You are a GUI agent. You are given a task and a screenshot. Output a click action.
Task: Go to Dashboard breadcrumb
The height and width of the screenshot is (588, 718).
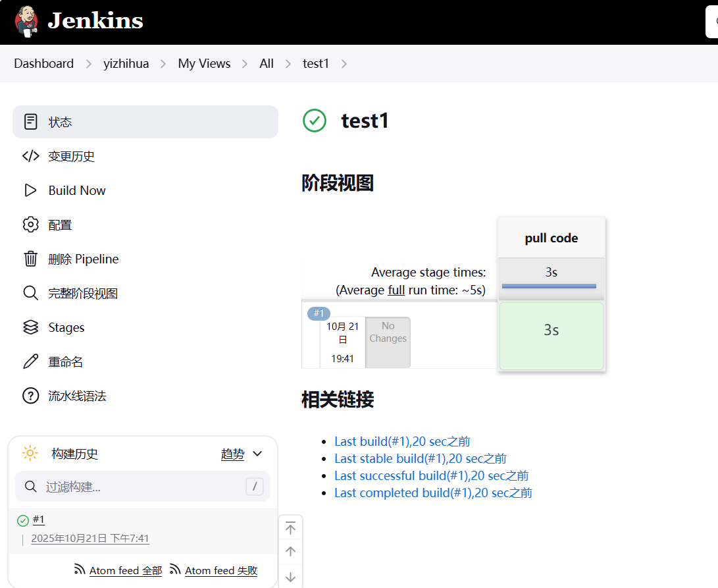44,63
